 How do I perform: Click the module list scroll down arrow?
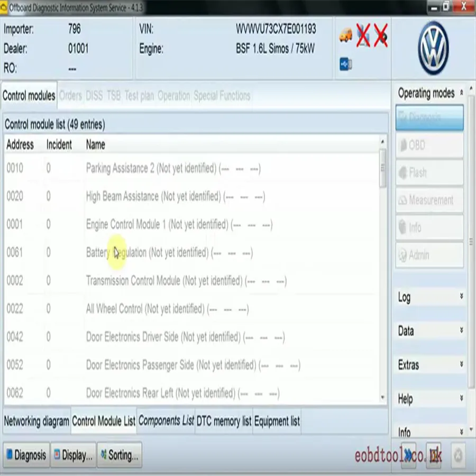pyautogui.click(x=382, y=397)
